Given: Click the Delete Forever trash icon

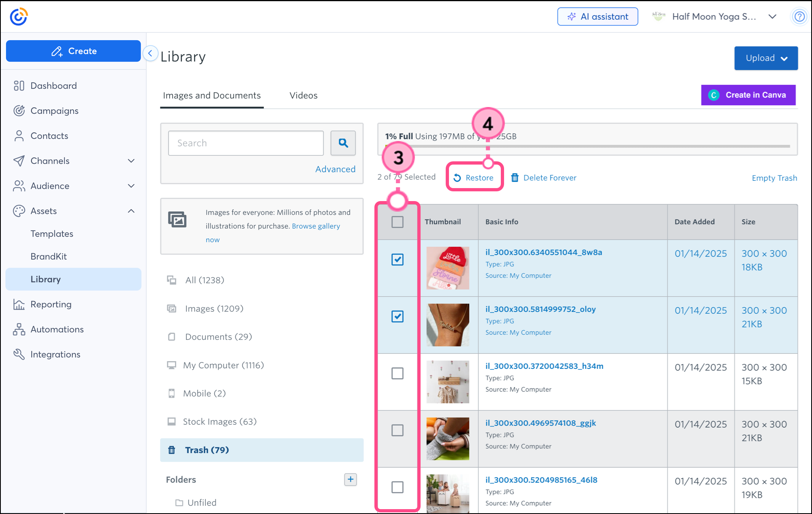Looking at the screenshot, I should [x=515, y=178].
